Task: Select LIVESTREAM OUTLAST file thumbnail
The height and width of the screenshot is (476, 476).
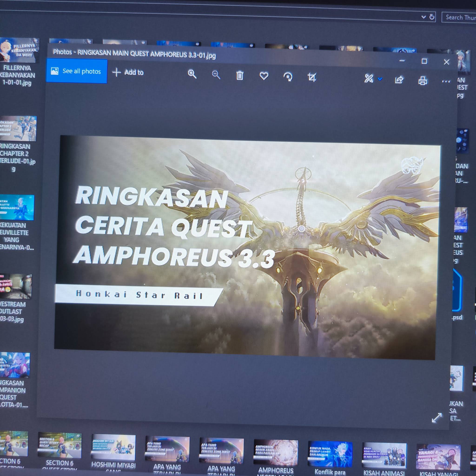Action: (15, 286)
